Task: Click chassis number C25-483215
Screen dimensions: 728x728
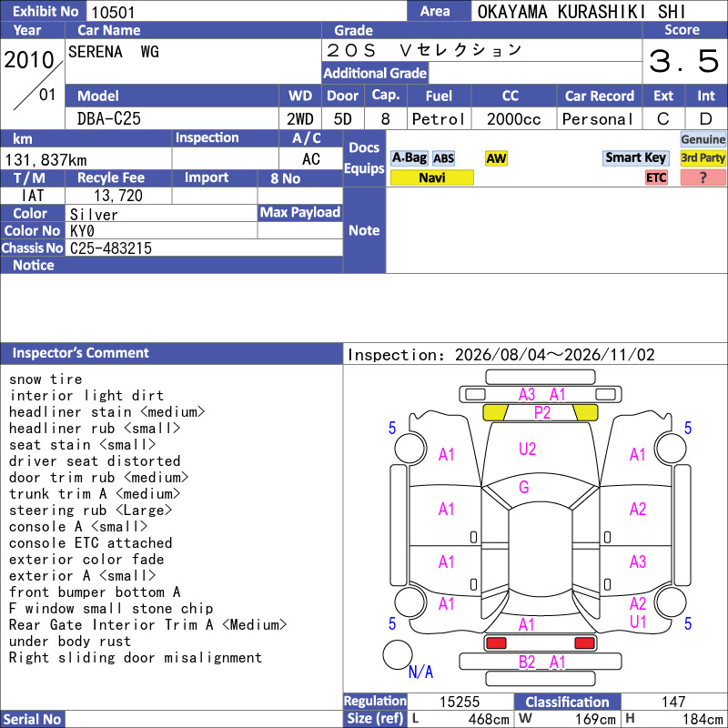Action: click(x=111, y=248)
